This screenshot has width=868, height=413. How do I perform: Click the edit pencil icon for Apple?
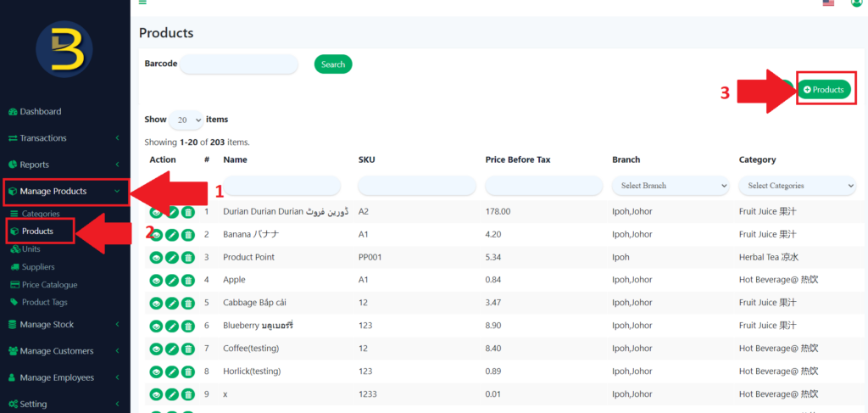172,281
